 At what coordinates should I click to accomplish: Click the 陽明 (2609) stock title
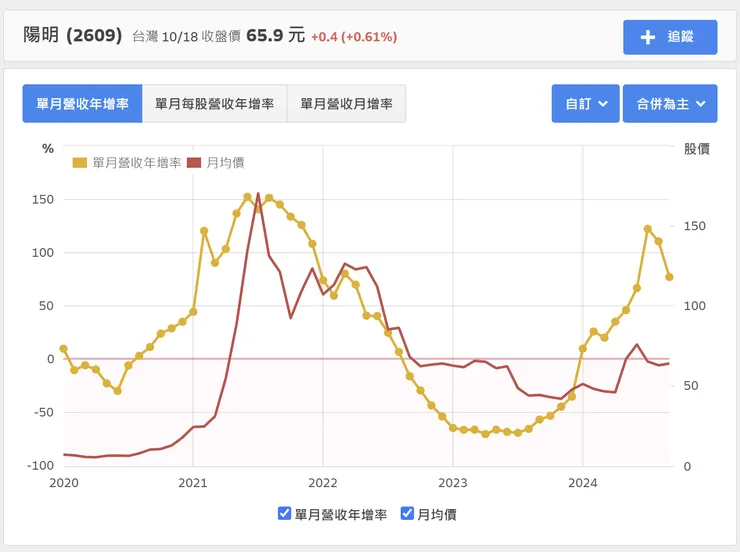tap(73, 35)
